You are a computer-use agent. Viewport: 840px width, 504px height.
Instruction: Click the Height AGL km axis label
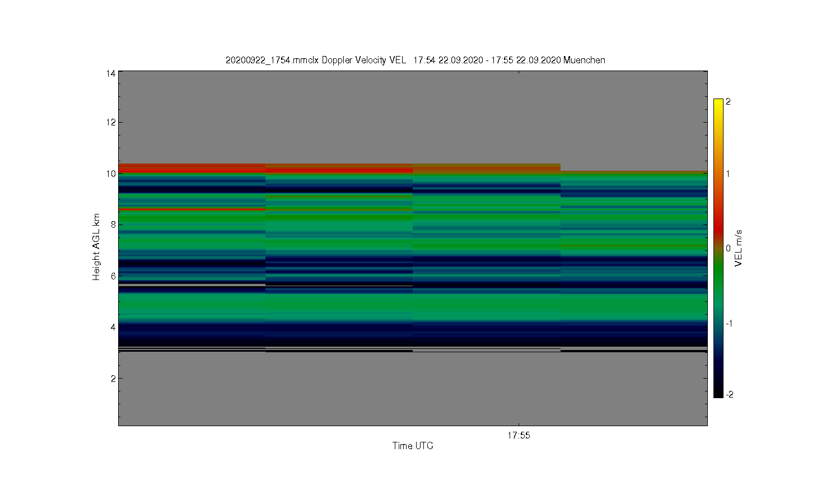(x=96, y=247)
